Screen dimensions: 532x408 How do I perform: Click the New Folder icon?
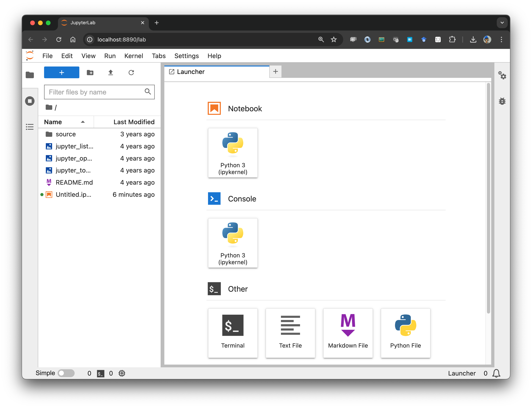point(90,72)
